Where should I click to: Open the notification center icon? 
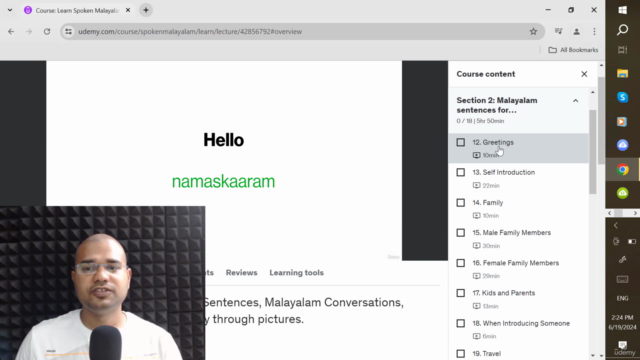622,345
